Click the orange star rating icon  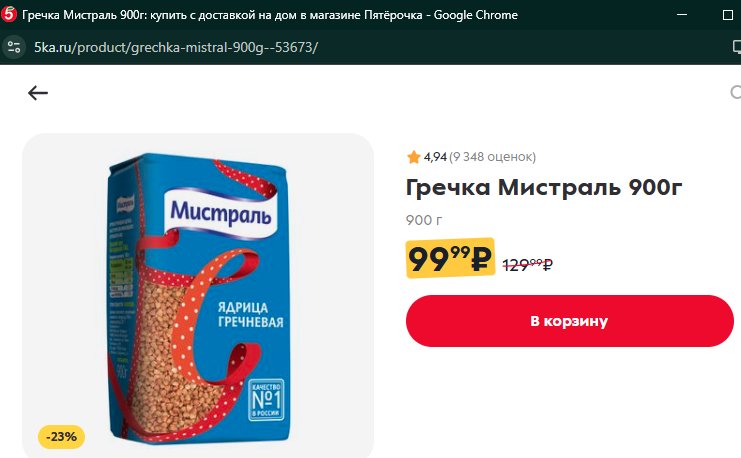[414, 157]
